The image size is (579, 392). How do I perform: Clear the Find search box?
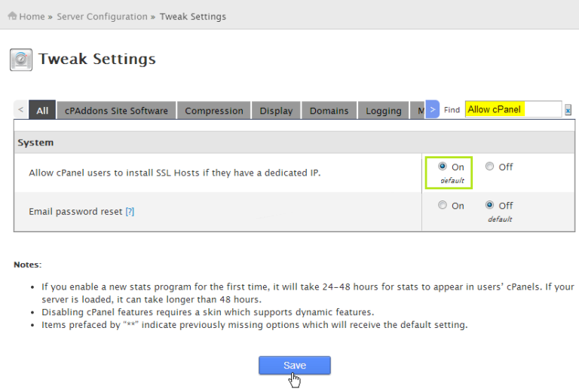tap(568, 110)
